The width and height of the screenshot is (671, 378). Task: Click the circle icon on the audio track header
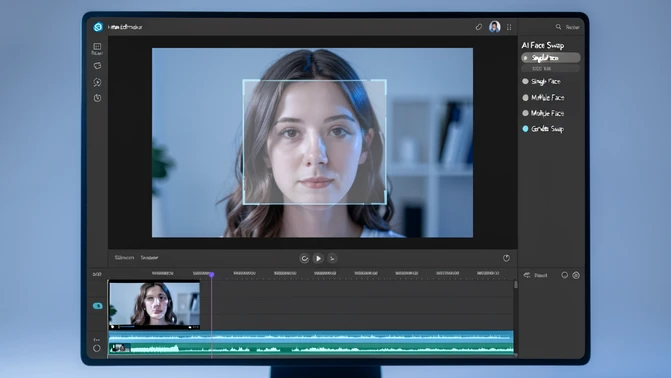pyautogui.click(x=97, y=348)
